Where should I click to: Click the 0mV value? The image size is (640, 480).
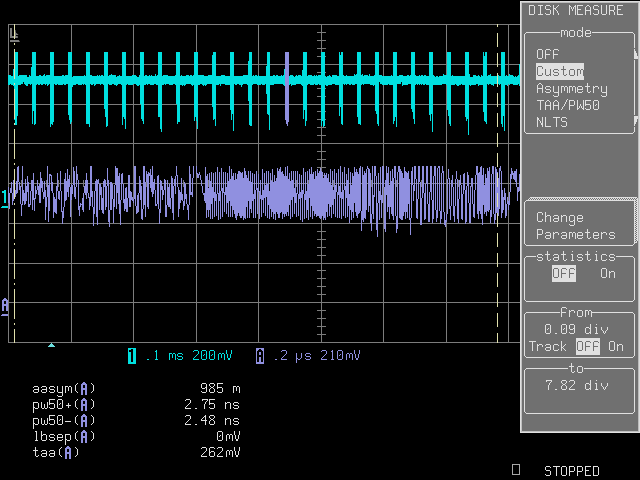[x=228, y=436]
